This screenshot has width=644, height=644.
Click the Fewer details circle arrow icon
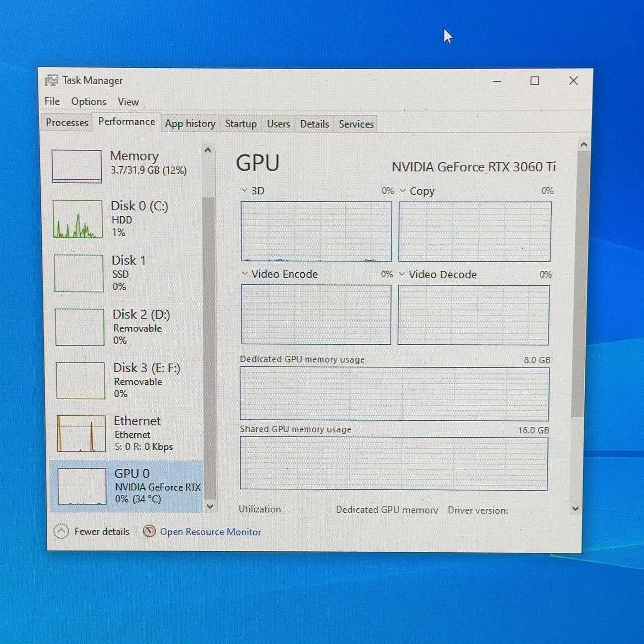click(61, 531)
